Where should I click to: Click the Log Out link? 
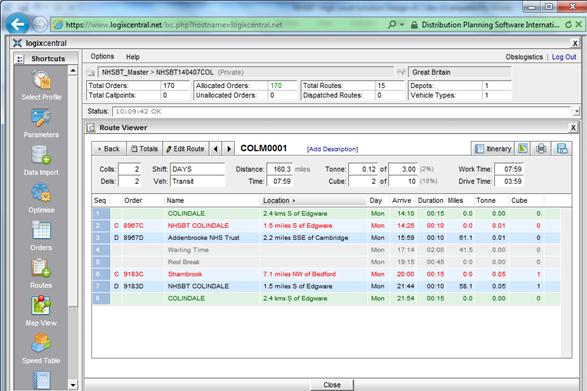click(x=564, y=57)
